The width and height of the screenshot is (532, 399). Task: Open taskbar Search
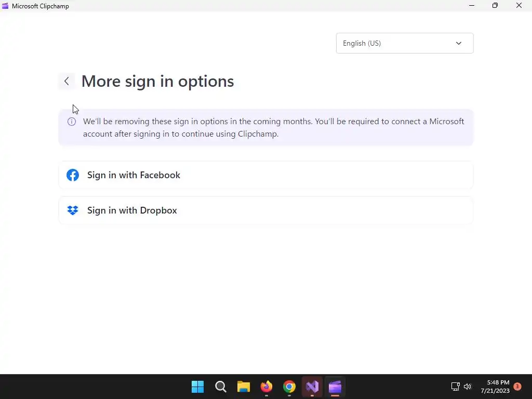pos(220,387)
